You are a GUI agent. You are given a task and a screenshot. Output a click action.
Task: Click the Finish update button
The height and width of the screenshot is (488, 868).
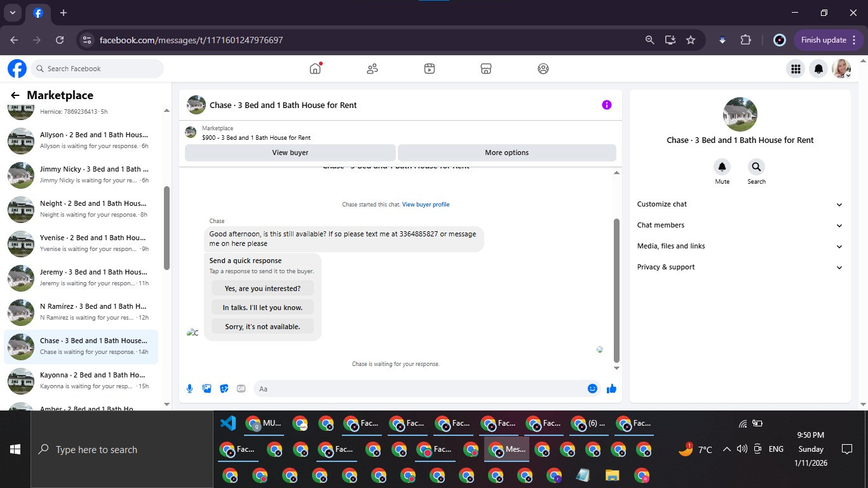(829, 40)
